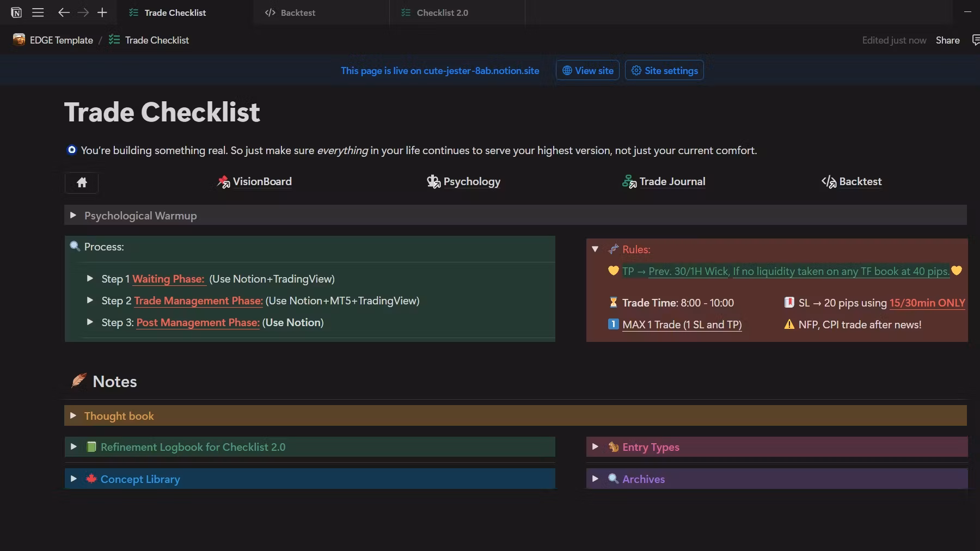This screenshot has height=551, width=980.
Task: Expand Step 1 Waiting Phase toggle
Action: tap(90, 279)
